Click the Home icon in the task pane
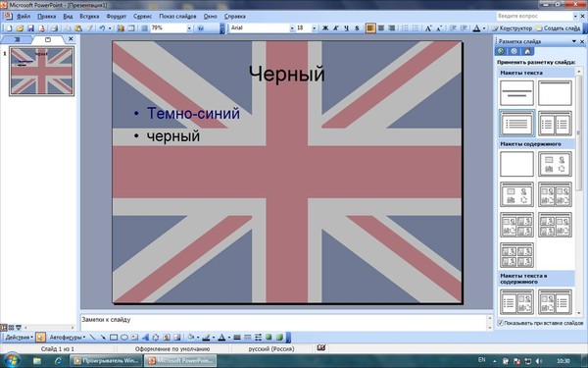 point(527,51)
